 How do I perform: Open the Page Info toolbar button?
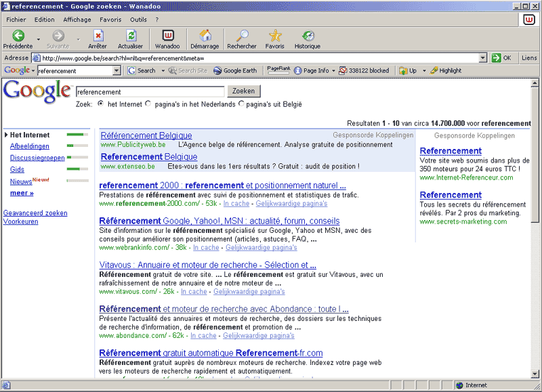312,70
